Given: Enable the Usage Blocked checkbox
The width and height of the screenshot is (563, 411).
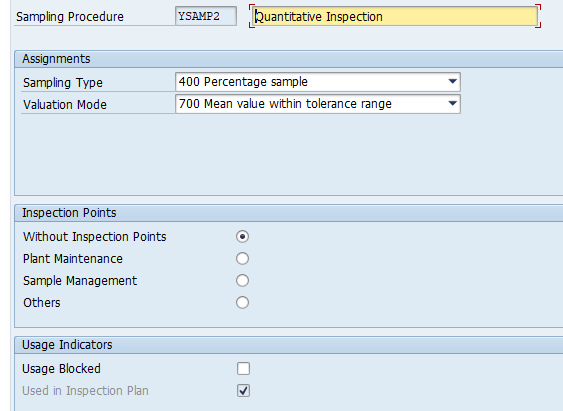Looking at the screenshot, I should coord(243,369).
